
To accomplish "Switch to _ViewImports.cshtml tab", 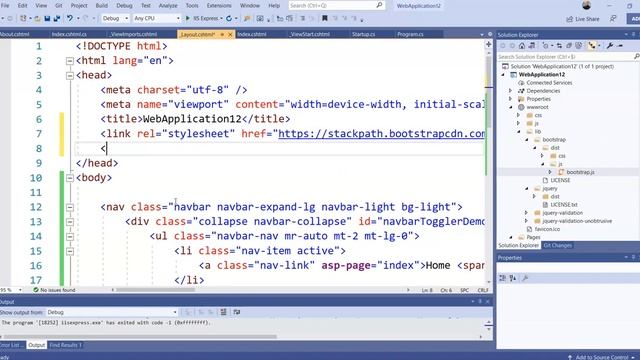I will coord(133,34).
